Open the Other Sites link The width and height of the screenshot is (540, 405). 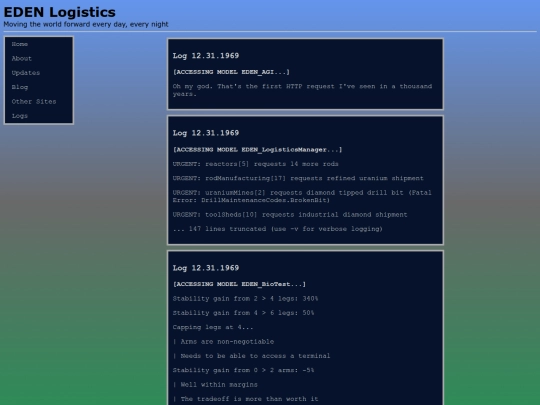(34, 102)
